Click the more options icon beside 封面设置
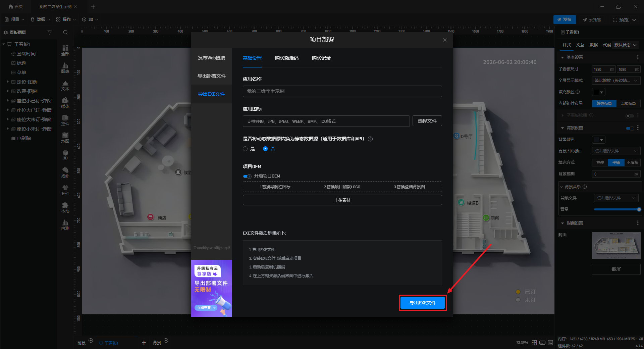Viewport: 644px width, 349px height. [x=638, y=223]
